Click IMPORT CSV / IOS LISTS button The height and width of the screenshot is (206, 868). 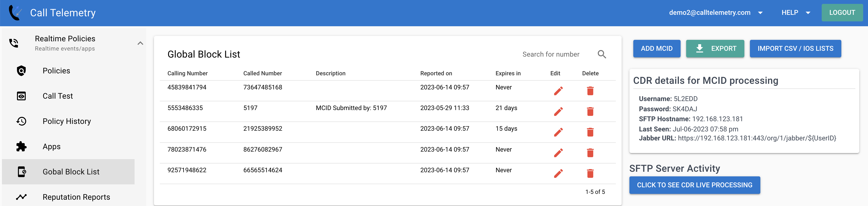795,49
